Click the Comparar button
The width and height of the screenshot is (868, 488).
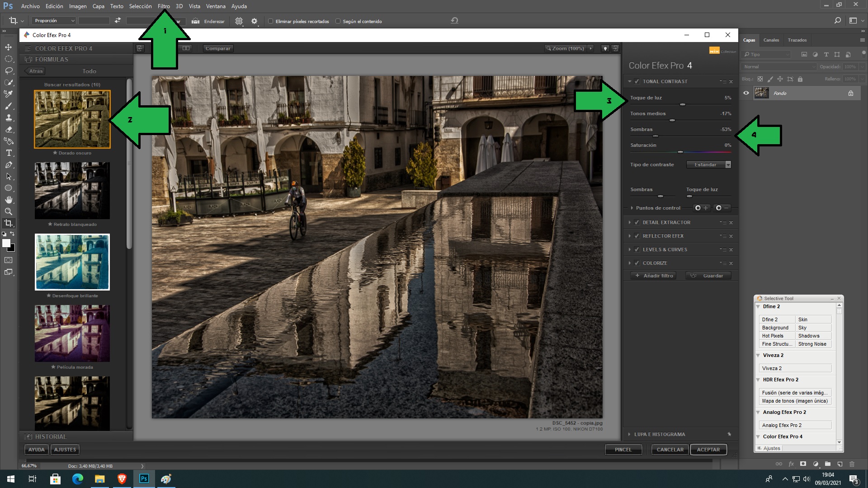(x=218, y=48)
